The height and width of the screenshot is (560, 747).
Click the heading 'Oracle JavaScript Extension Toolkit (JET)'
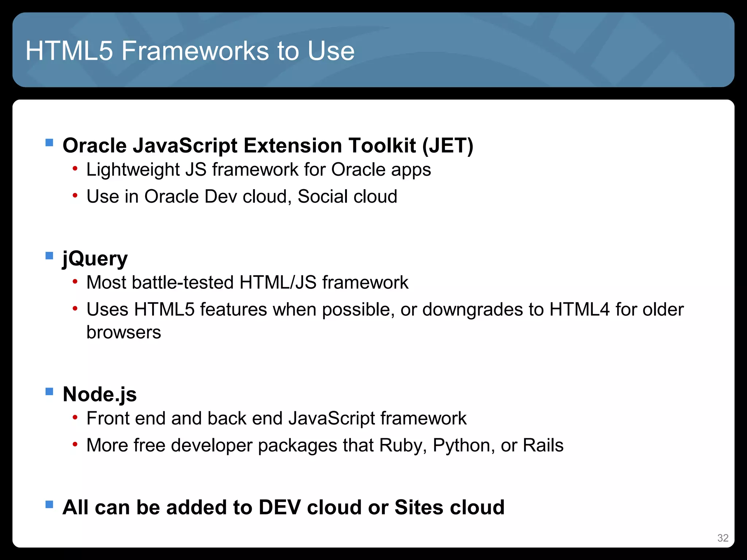[x=268, y=145]
